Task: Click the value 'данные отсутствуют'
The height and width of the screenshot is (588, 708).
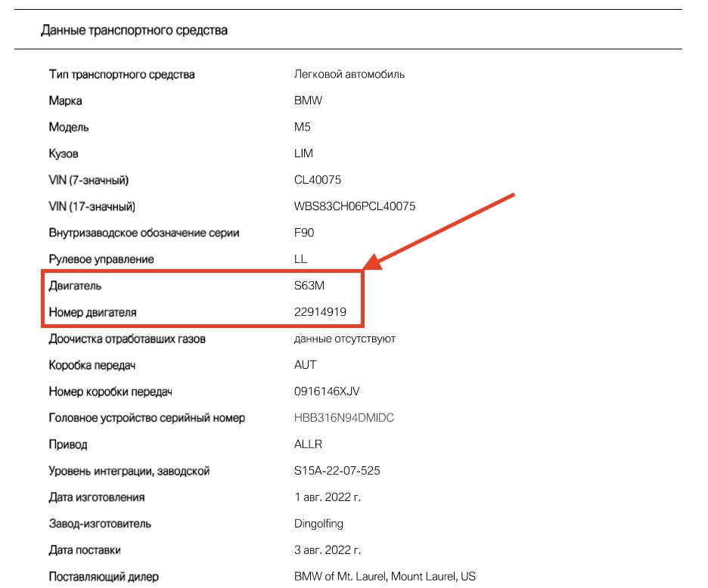Action: coord(344,339)
